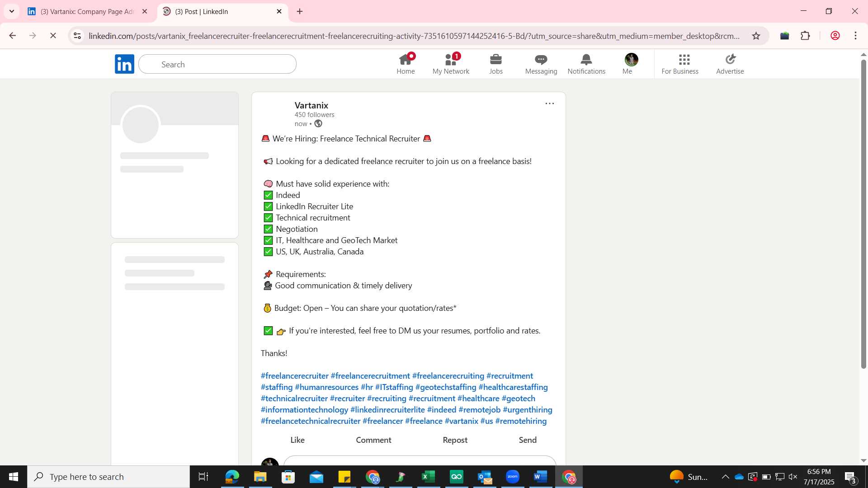Viewport: 868px width, 488px height.
Task: Open post options three-dot menu
Action: tap(550, 103)
